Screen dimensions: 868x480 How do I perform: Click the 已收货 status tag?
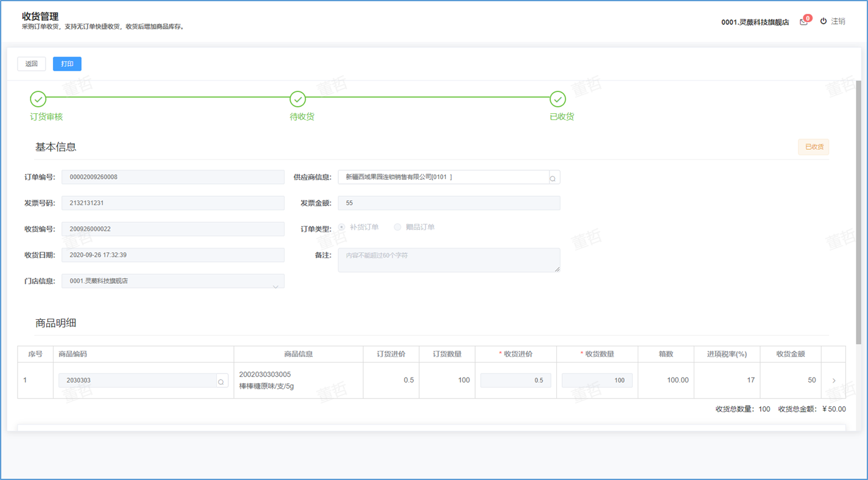coord(813,147)
